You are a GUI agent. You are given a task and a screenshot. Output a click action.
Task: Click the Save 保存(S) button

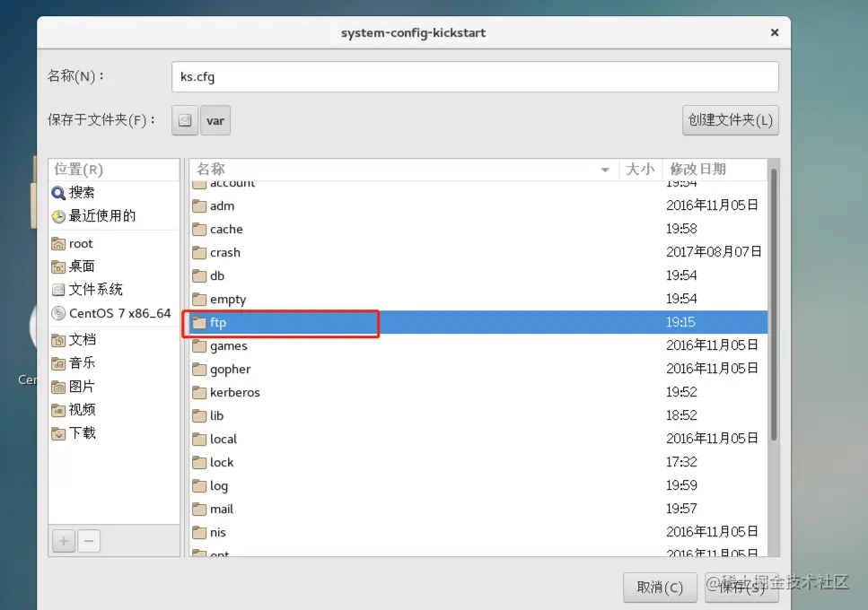741,588
